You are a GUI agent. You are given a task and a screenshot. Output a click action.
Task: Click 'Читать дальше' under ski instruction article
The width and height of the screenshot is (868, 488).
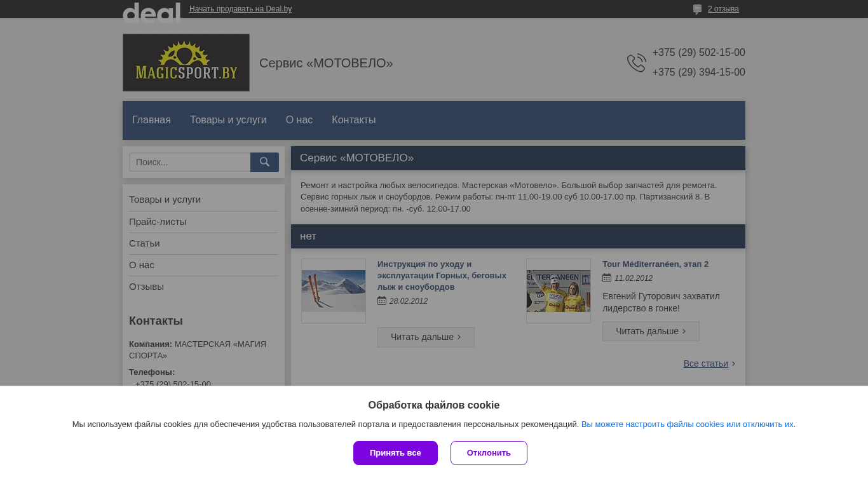pos(426,337)
